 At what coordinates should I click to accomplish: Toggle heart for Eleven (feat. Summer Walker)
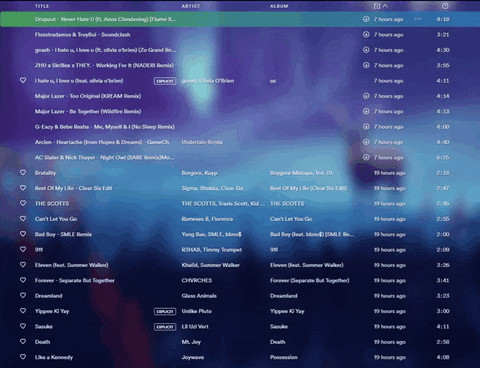(23, 265)
